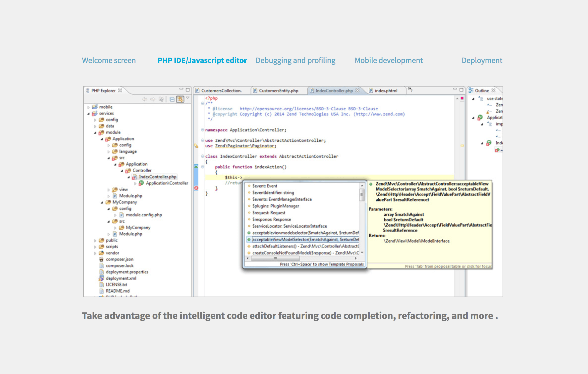588x374 pixels.
Task: Toggle fold on the indexAction function
Action: [203, 167]
